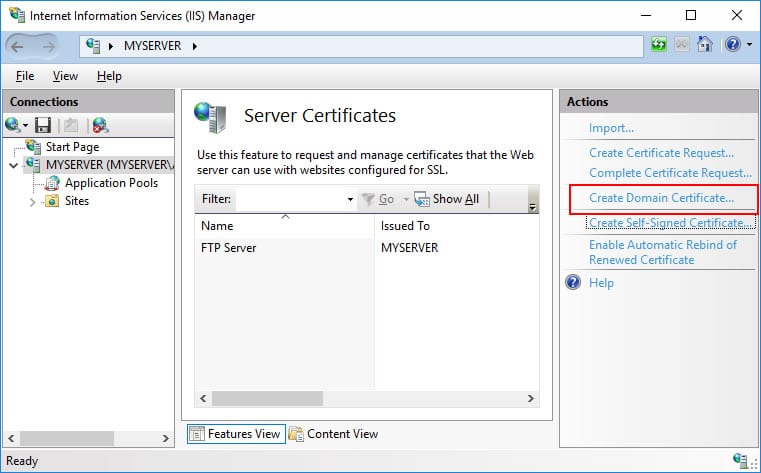Click the blue Help question mark icon in the toolbar

(x=732, y=45)
